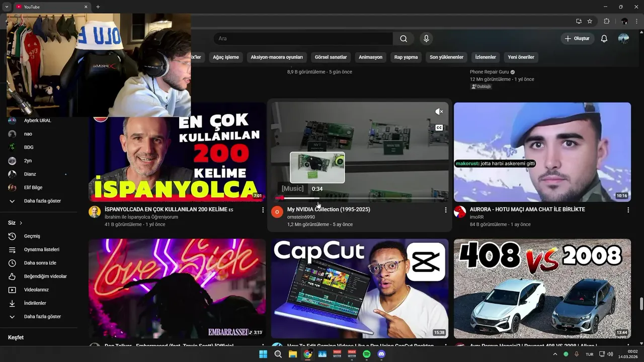Image resolution: width=644 pixels, height=362 pixels.
Task: Open the Chrome profile avatar
Action: [624, 21]
